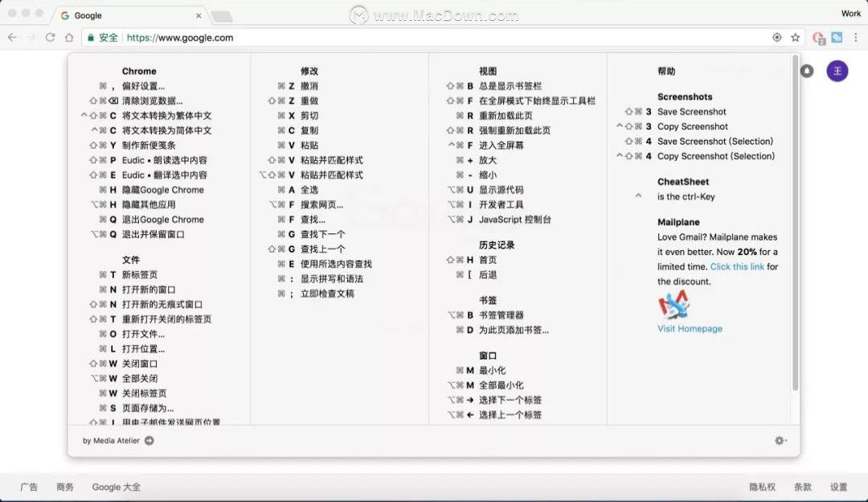Select the 撤消 entry
Image resolution: width=868 pixels, height=502 pixels.
309,86
